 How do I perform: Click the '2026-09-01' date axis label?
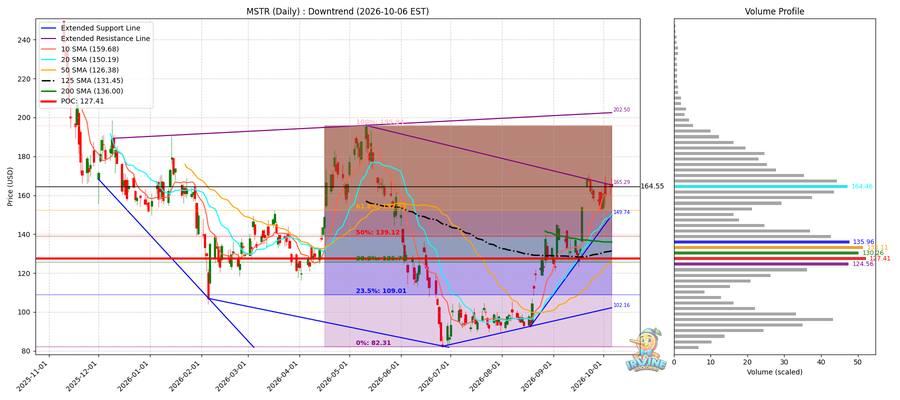(536, 375)
